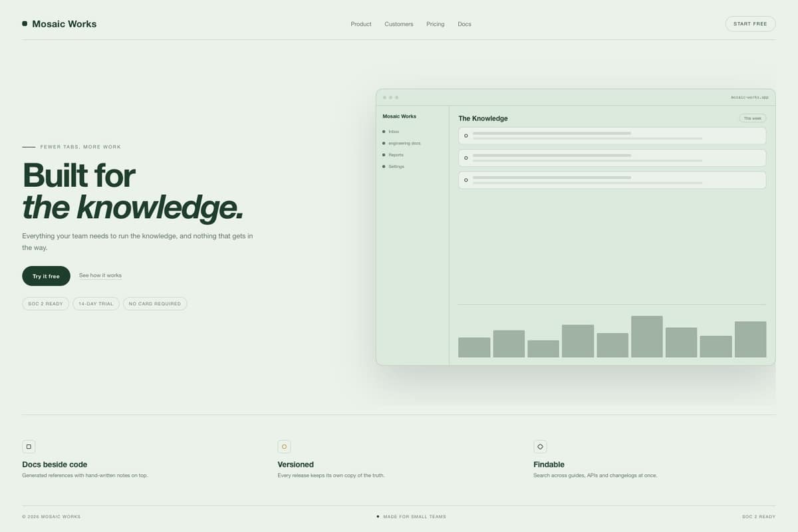Open the Customers nav item
The image size is (798, 532).
point(399,24)
